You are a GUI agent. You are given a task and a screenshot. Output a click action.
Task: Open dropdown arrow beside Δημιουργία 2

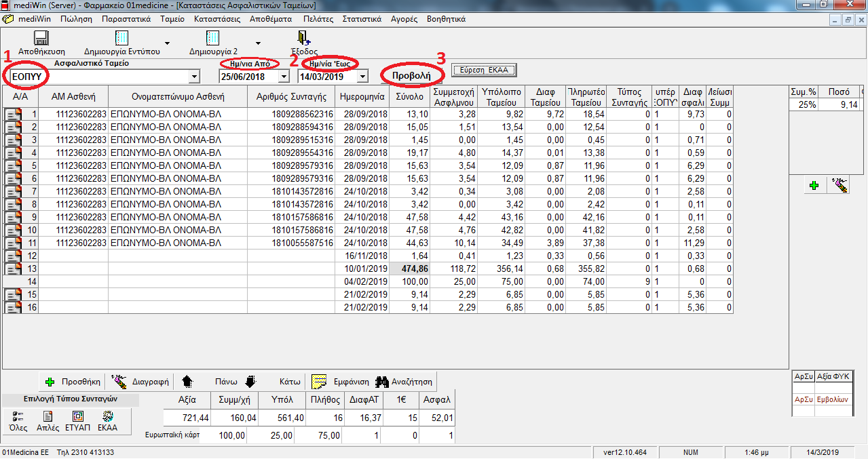pos(258,43)
